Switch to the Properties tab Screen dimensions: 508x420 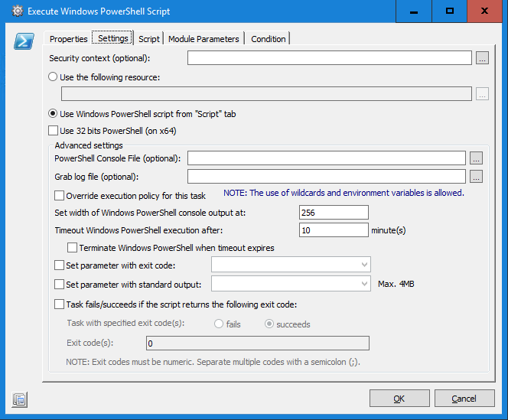[68, 39]
